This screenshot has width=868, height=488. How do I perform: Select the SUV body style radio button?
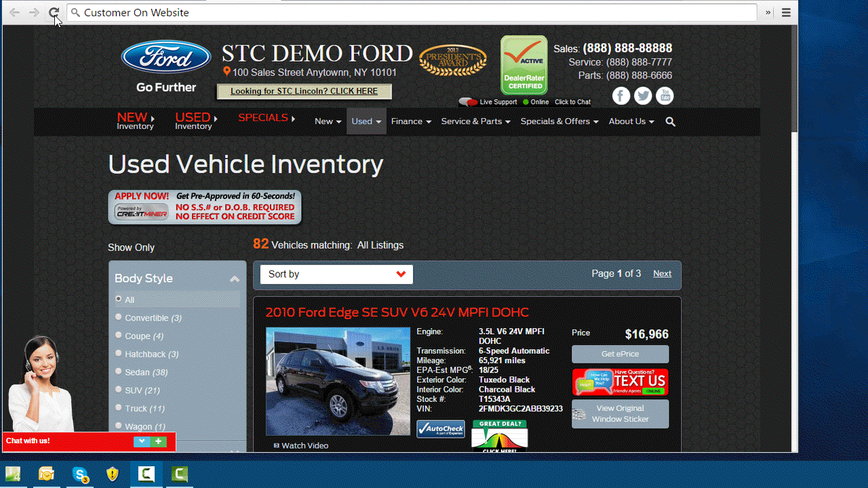pyautogui.click(x=119, y=390)
